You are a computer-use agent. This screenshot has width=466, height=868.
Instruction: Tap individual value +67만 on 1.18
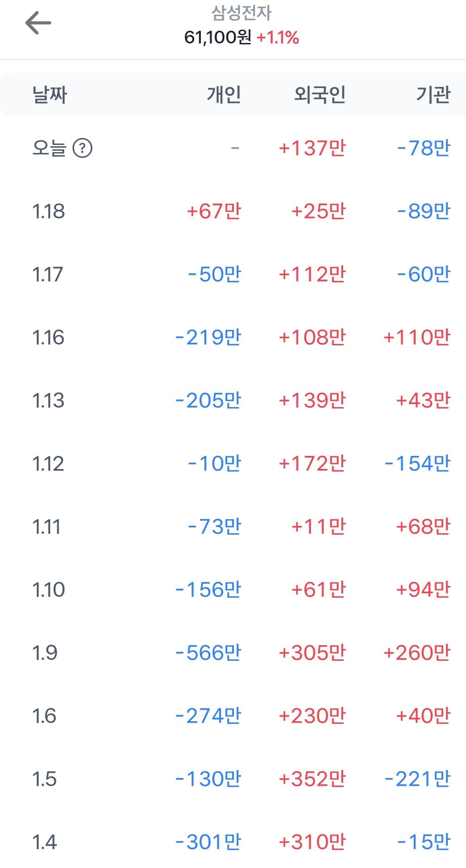pos(214,211)
